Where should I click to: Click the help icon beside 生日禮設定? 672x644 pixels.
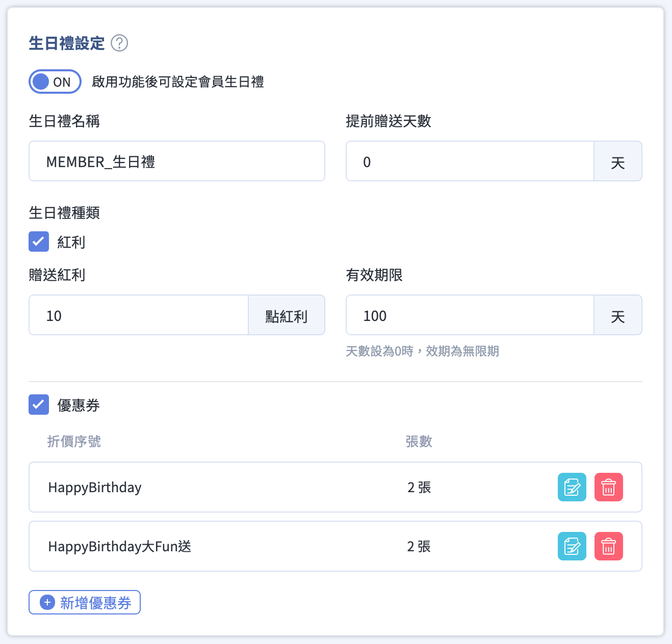[119, 43]
